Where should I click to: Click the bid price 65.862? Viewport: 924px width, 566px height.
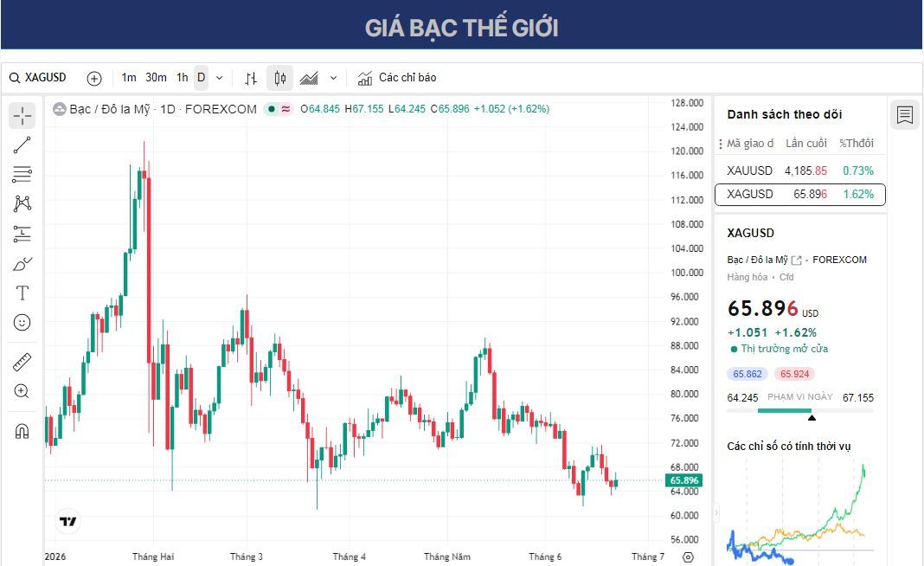point(748,374)
